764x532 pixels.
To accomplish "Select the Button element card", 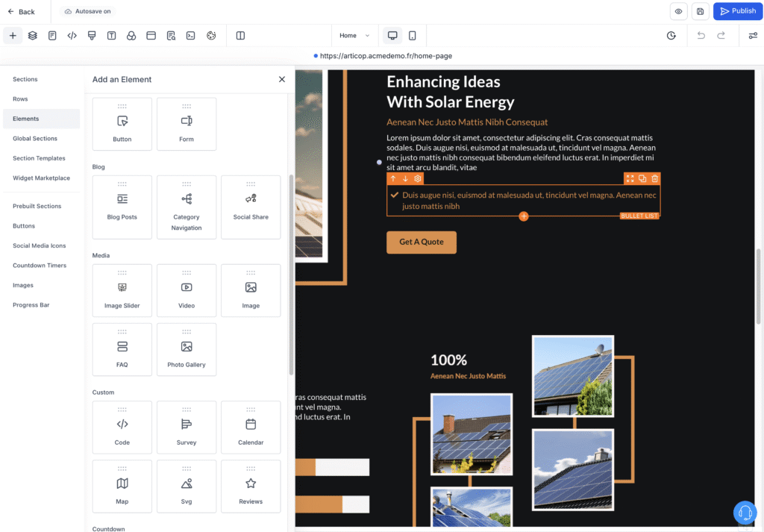I will pyautogui.click(x=122, y=124).
